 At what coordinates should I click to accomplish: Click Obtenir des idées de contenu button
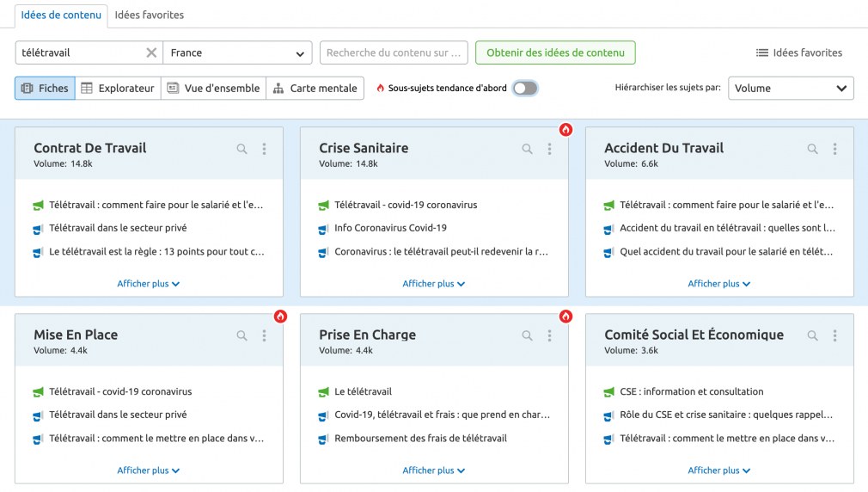(x=555, y=52)
